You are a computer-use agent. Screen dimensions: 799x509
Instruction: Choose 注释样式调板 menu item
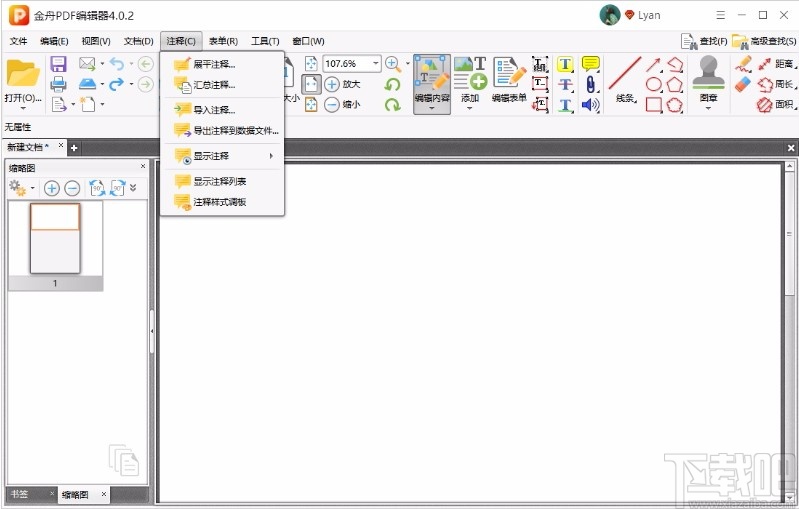pos(222,202)
